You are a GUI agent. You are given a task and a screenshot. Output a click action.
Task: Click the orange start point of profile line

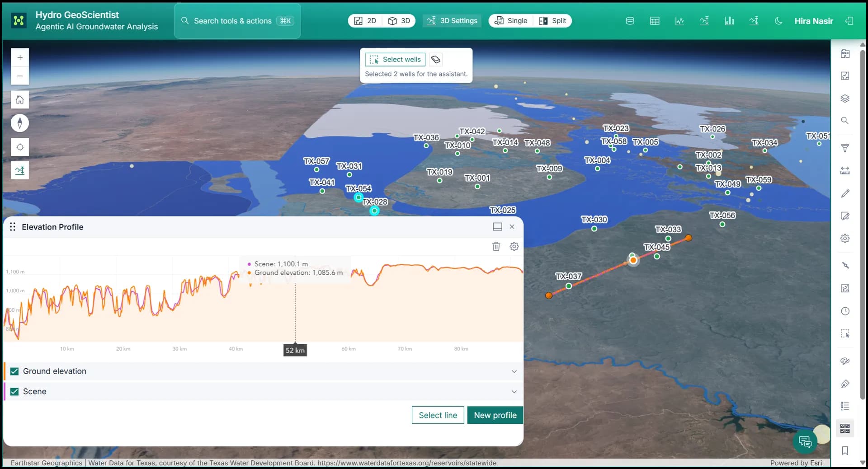[x=549, y=295]
